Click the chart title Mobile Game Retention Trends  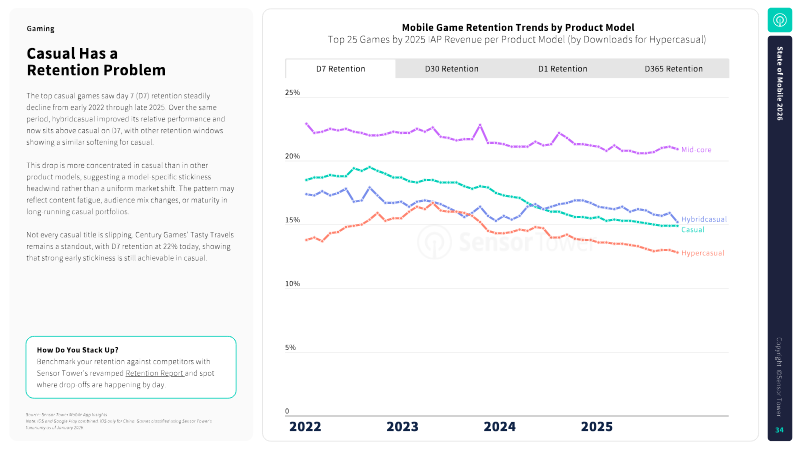coord(518,27)
